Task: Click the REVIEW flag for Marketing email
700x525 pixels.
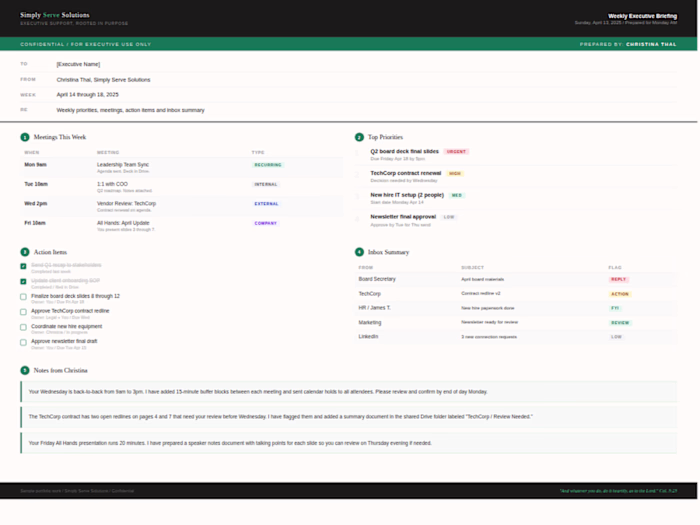Action: click(x=620, y=323)
